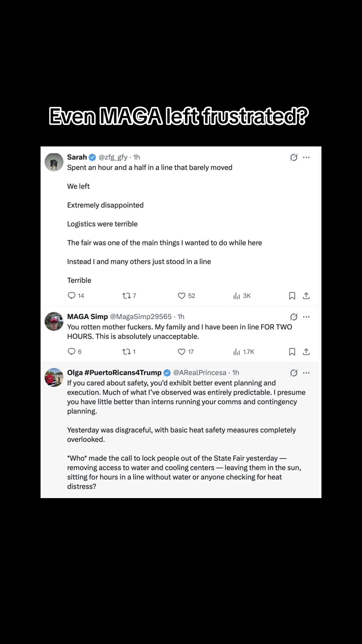Viewport: 362px width, 644px height.
Task: Share Sarah's post via upload icon
Action: pos(306,296)
